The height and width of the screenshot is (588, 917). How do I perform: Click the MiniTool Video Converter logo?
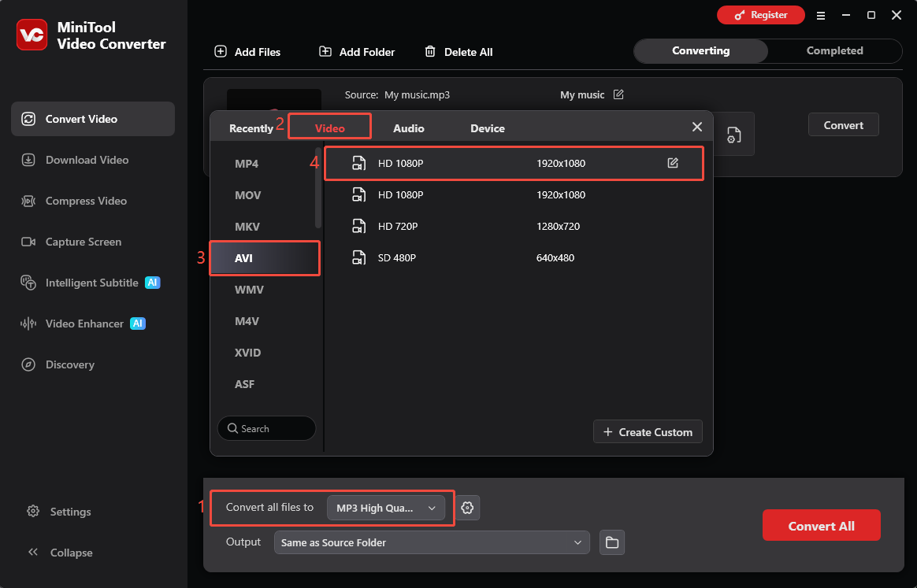tap(32, 35)
